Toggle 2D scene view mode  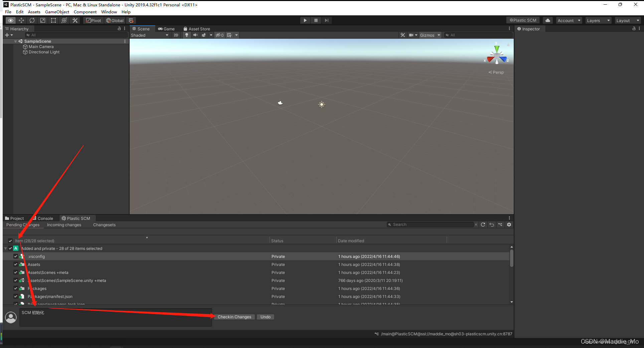tap(176, 35)
